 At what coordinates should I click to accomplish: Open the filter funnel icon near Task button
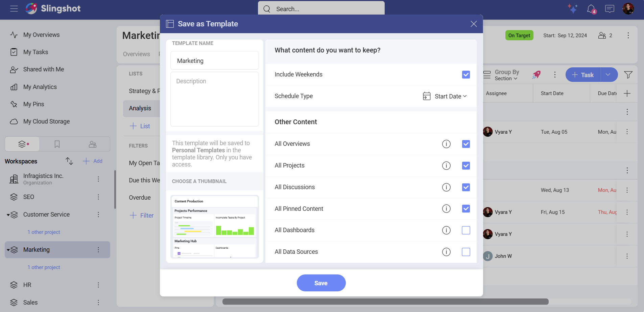click(x=628, y=74)
